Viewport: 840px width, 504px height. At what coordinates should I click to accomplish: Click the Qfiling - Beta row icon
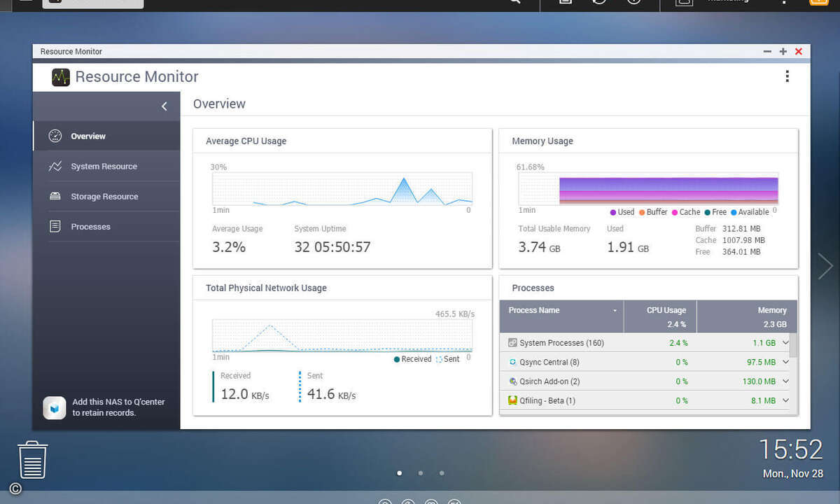tap(512, 401)
